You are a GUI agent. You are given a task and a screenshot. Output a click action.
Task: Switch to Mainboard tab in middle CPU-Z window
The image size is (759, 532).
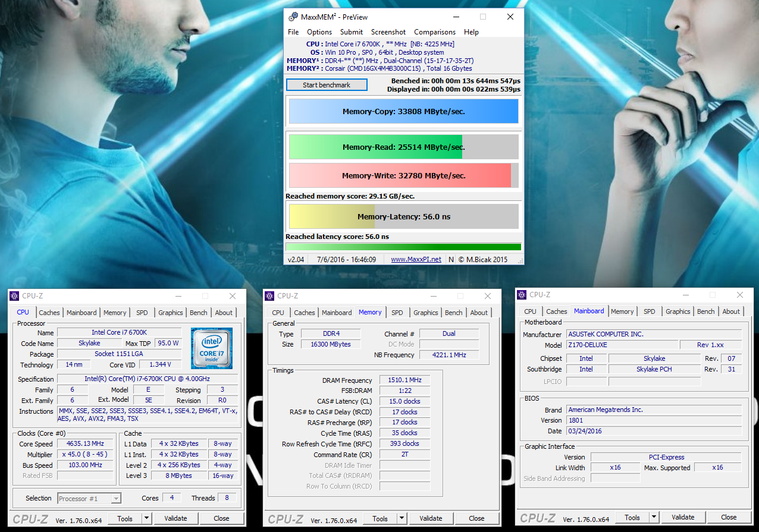(x=337, y=313)
